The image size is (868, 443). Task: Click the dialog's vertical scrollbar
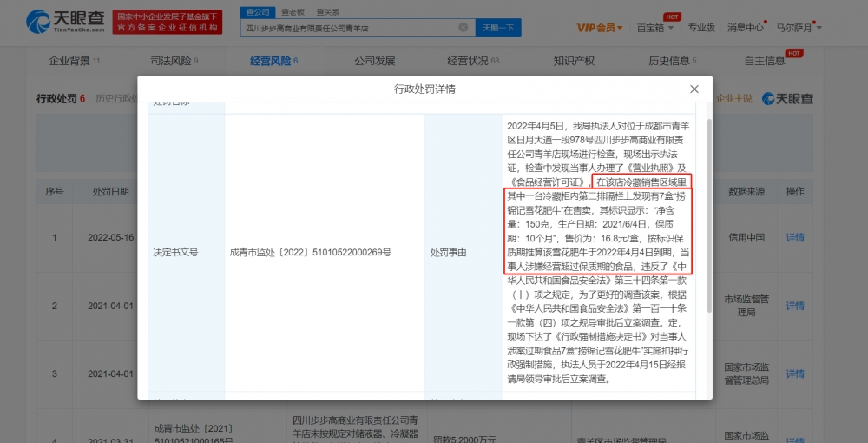click(x=708, y=216)
